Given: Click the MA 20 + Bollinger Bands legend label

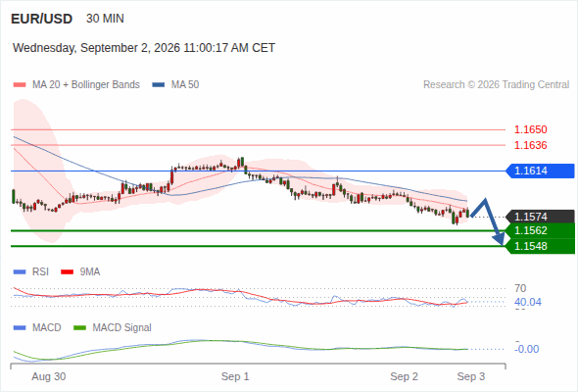Looking at the screenshot, I should click(x=86, y=85).
